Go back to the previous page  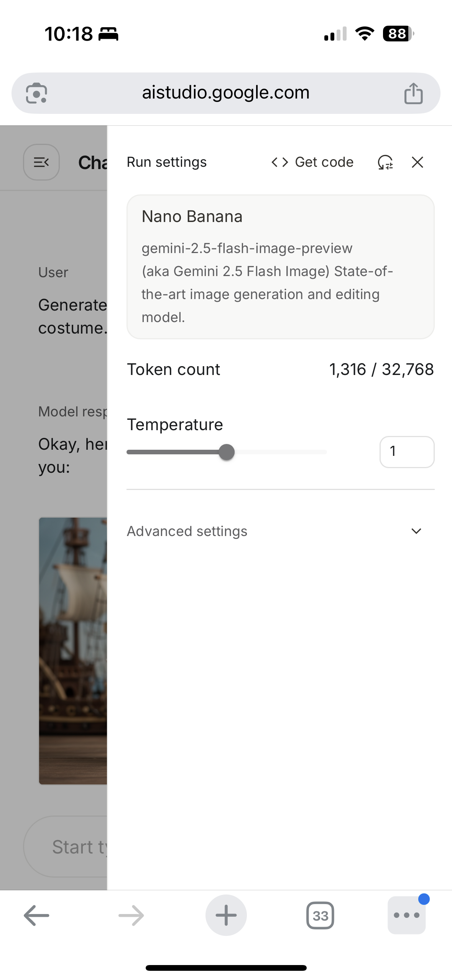[36, 915]
